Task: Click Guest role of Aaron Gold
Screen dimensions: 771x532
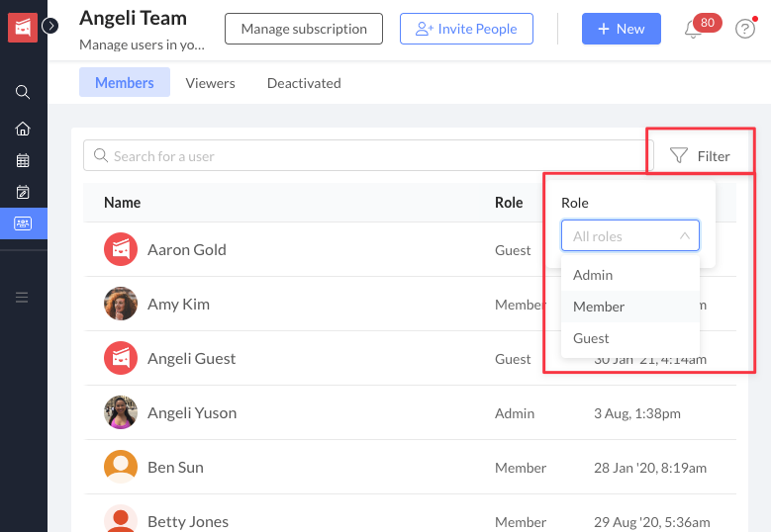Action: tap(513, 250)
